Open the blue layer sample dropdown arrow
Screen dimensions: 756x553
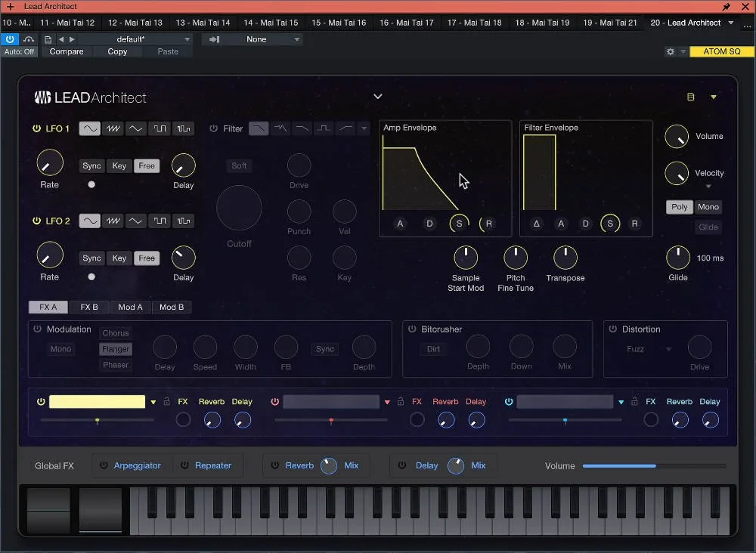[x=621, y=402]
